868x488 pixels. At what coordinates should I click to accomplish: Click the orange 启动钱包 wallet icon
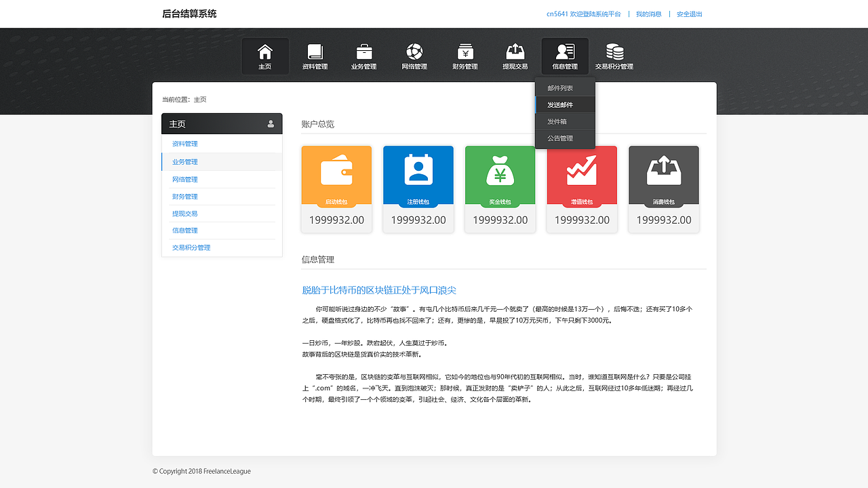(336, 171)
